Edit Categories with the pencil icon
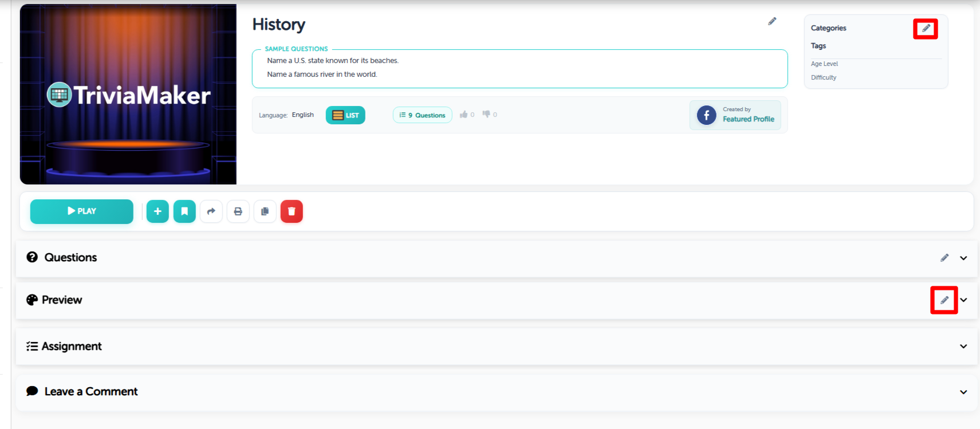Image resolution: width=980 pixels, height=429 pixels. pyautogui.click(x=926, y=28)
